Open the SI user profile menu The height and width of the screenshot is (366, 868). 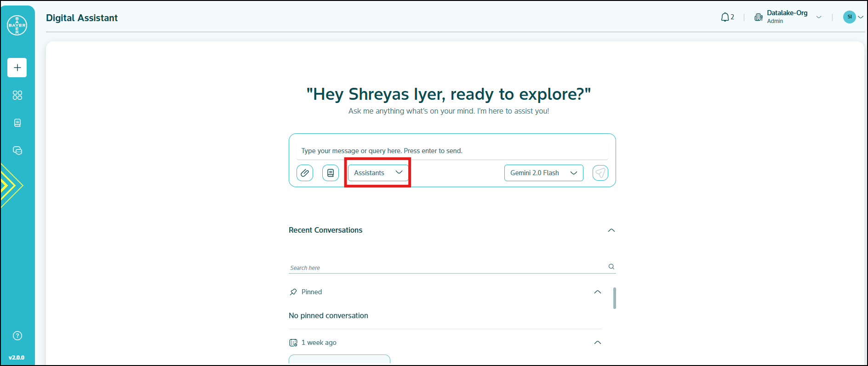pyautogui.click(x=852, y=17)
